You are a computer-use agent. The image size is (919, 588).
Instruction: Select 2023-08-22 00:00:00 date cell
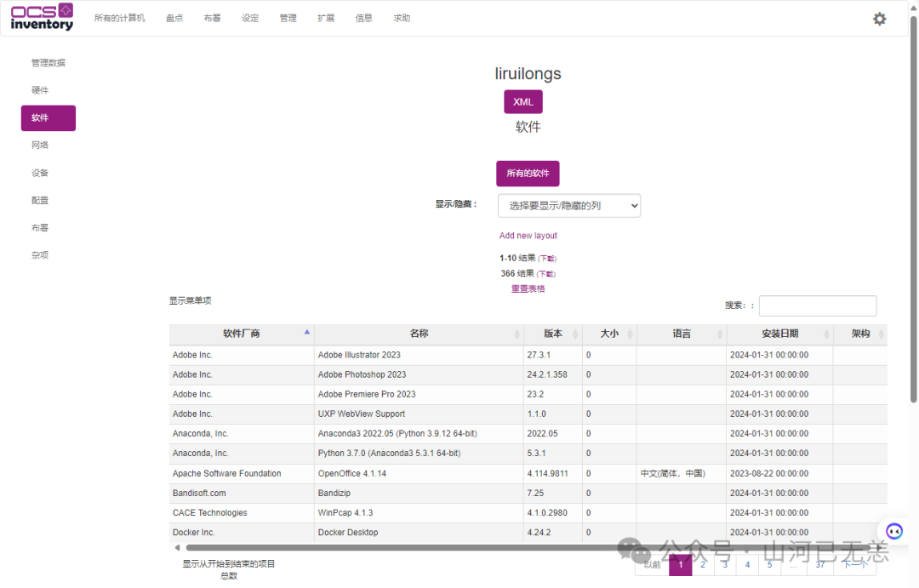pyautogui.click(x=779, y=474)
